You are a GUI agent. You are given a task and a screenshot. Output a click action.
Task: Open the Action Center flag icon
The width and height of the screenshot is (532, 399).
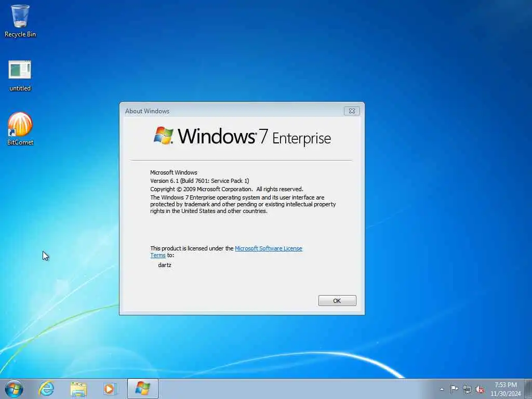pyautogui.click(x=454, y=389)
